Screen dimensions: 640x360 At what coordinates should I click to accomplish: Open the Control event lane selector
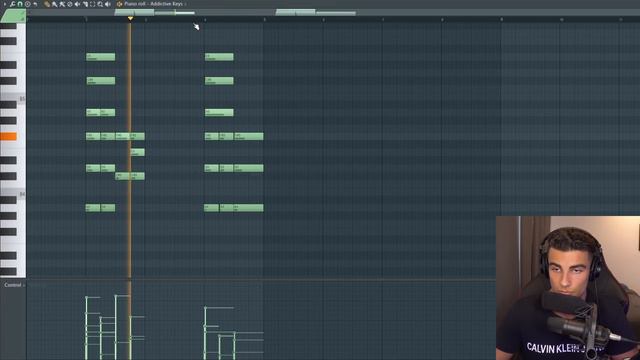coord(13,285)
